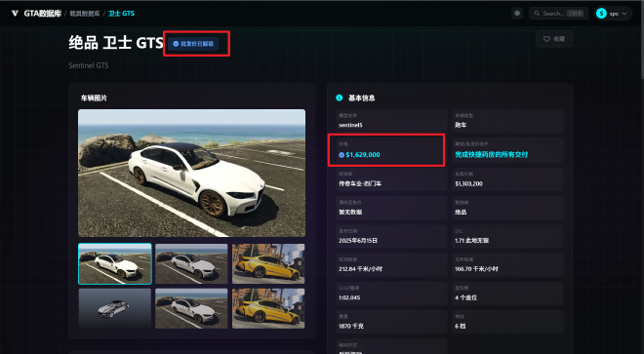The height and width of the screenshot is (354, 644).
Task: Click the 车辆图片 section heading
Action: pyautogui.click(x=94, y=98)
